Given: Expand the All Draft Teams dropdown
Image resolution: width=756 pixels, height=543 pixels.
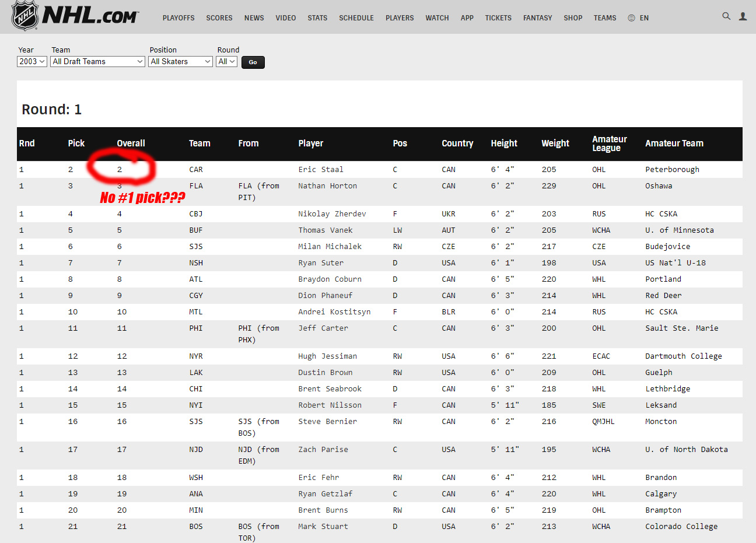Looking at the screenshot, I should [97, 62].
